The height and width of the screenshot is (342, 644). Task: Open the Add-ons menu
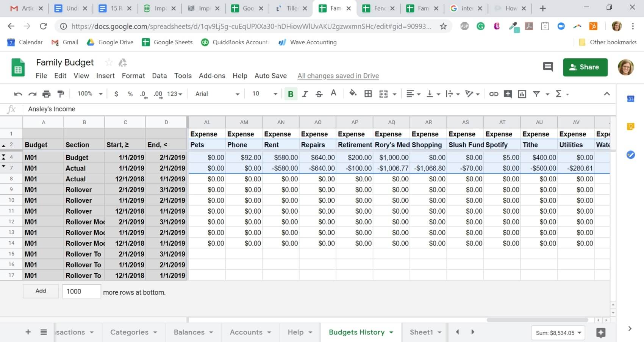[212, 76]
